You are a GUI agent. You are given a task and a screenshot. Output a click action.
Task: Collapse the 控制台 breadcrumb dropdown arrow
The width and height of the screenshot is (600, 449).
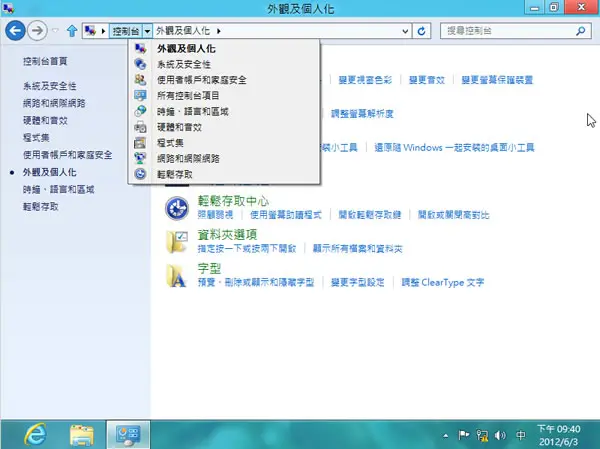147,31
